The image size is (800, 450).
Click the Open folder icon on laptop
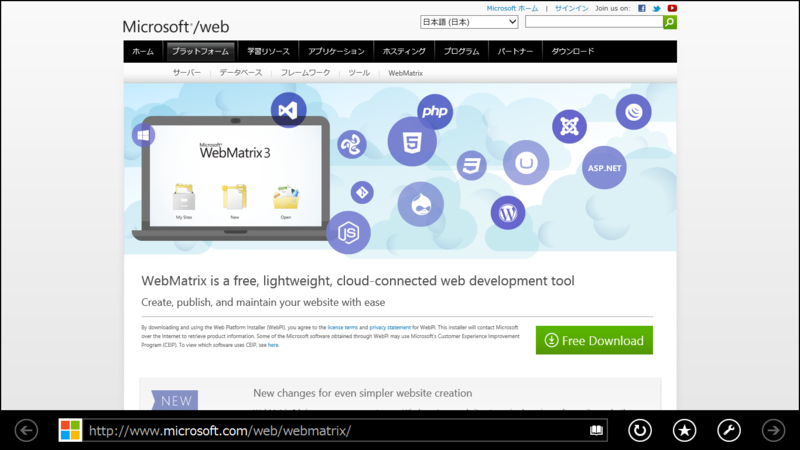point(286,198)
